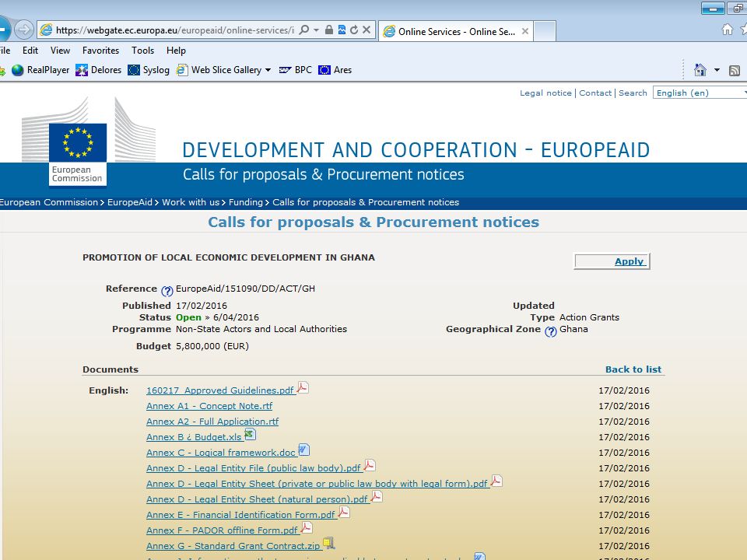
Task: Open the Syslog bookmark in favorites bar
Action: [149, 70]
